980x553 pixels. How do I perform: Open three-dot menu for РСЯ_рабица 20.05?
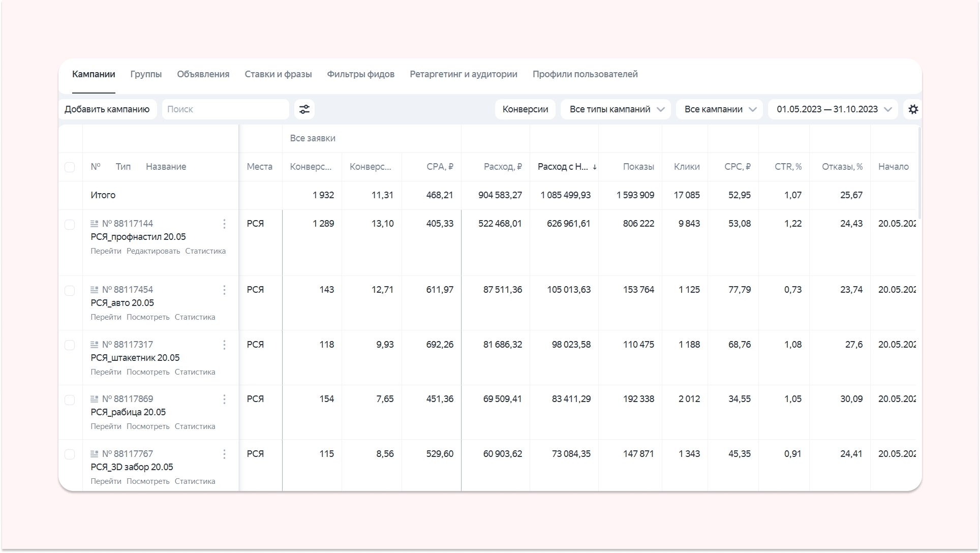tap(224, 400)
